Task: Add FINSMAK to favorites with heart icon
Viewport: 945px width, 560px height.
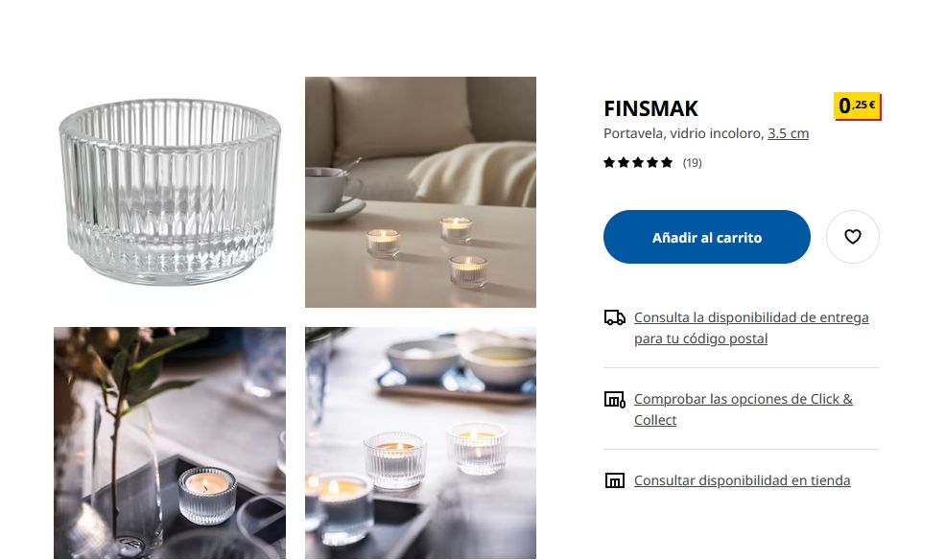Action: (852, 237)
